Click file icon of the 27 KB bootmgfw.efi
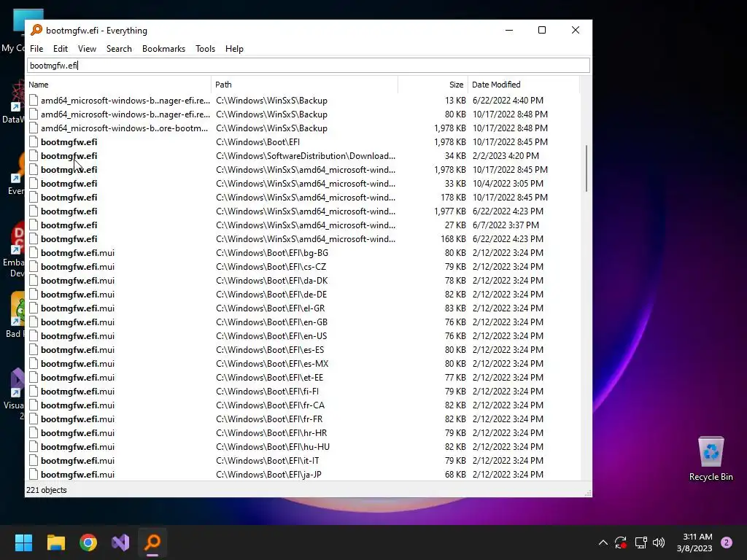This screenshot has width=747, height=560. (x=34, y=225)
